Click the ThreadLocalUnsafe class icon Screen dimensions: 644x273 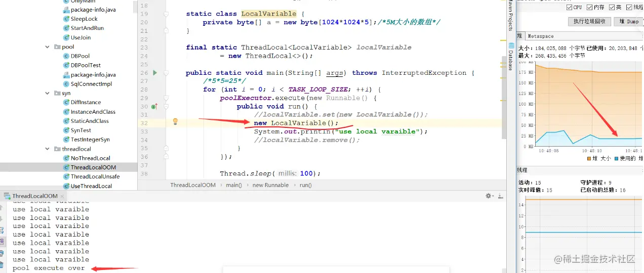point(66,177)
